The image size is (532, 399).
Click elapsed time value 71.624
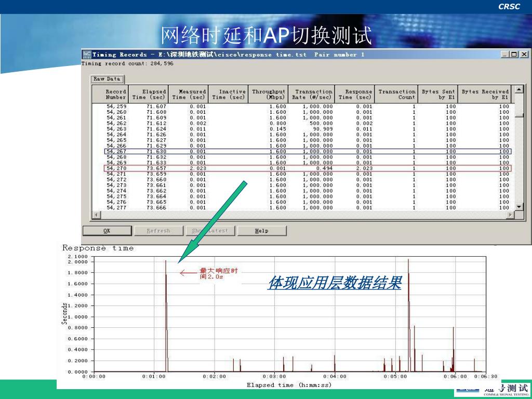coord(156,129)
